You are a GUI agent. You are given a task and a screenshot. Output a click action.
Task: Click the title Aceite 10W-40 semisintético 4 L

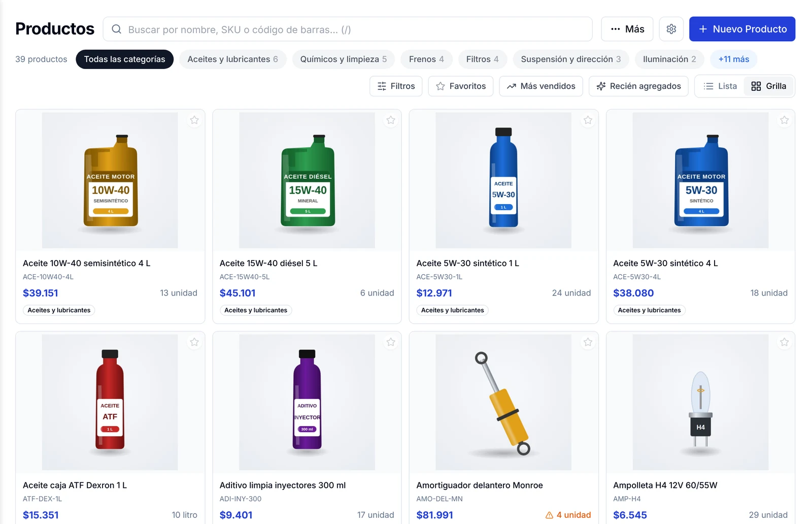pyautogui.click(x=86, y=263)
